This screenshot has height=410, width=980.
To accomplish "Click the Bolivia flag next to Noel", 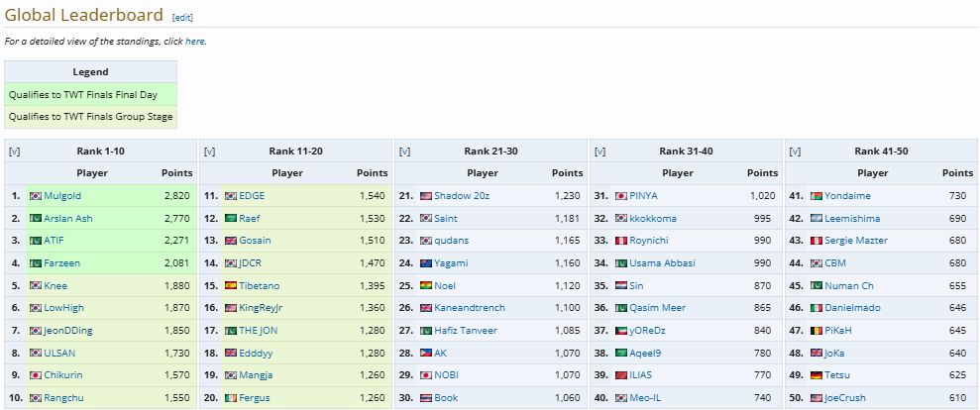I will coord(426,286).
